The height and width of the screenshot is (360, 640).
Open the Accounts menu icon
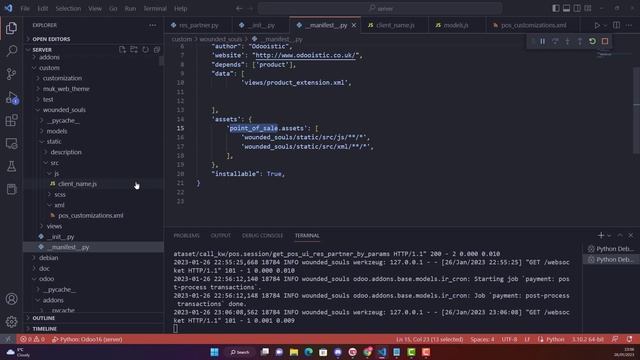[11, 299]
